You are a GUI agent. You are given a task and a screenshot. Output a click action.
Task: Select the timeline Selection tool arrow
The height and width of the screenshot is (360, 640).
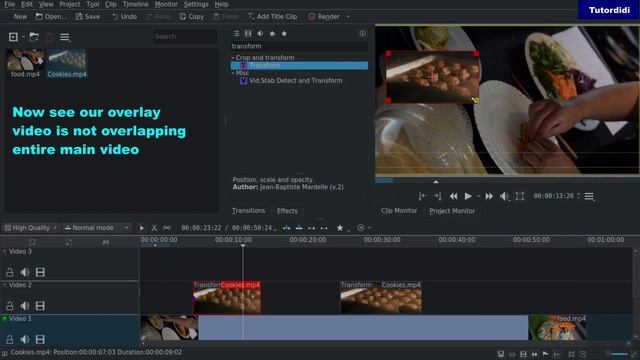142,228
